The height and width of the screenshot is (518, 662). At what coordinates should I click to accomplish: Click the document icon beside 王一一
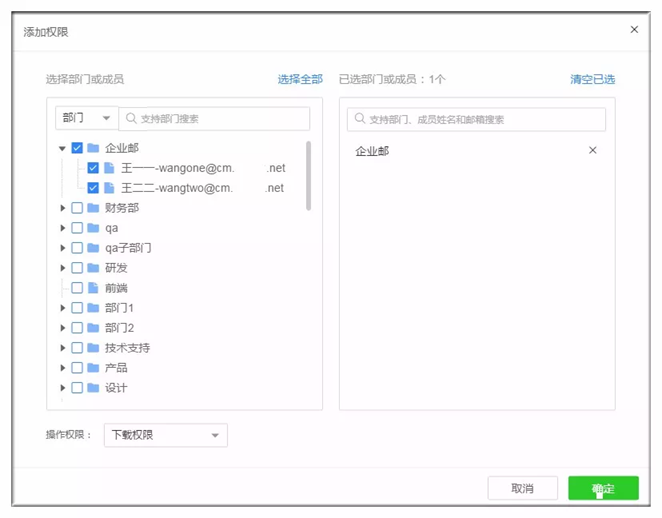coord(109,168)
